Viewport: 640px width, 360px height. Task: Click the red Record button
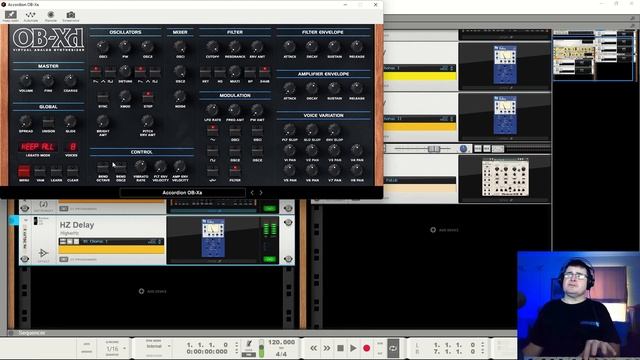pyautogui.click(x=367, y=348)
